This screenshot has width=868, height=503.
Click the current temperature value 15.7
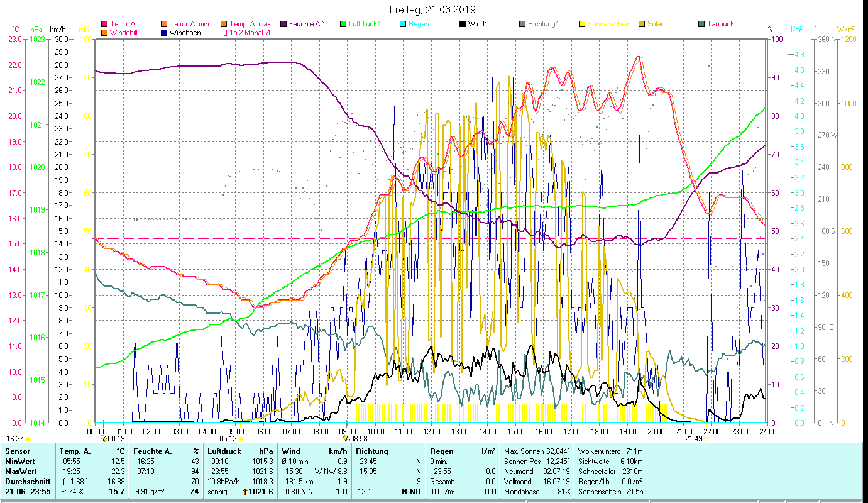116,492
